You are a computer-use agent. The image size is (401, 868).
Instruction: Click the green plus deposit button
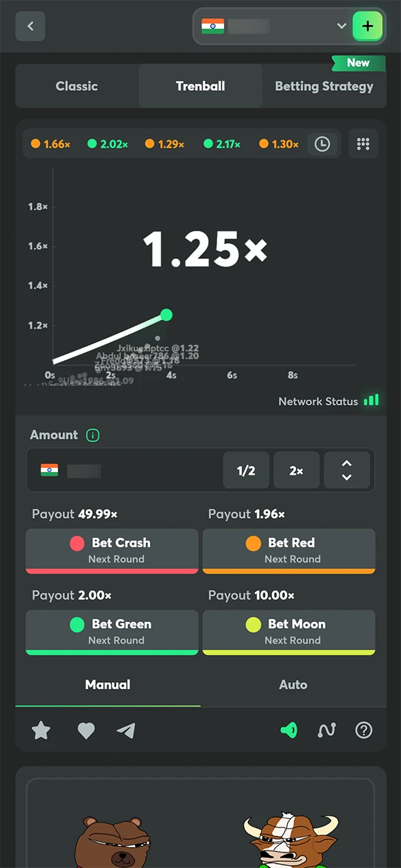click(x=367, y=26)
